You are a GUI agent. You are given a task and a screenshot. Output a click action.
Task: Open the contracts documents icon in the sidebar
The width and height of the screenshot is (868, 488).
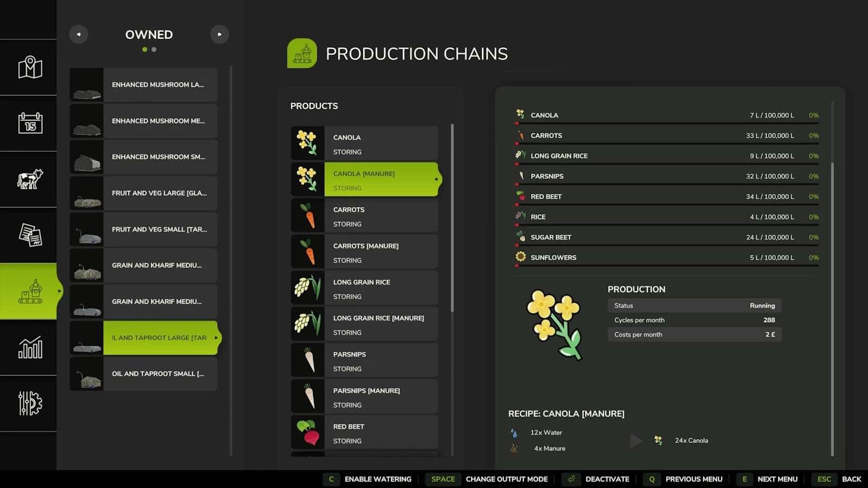(30, 235)
